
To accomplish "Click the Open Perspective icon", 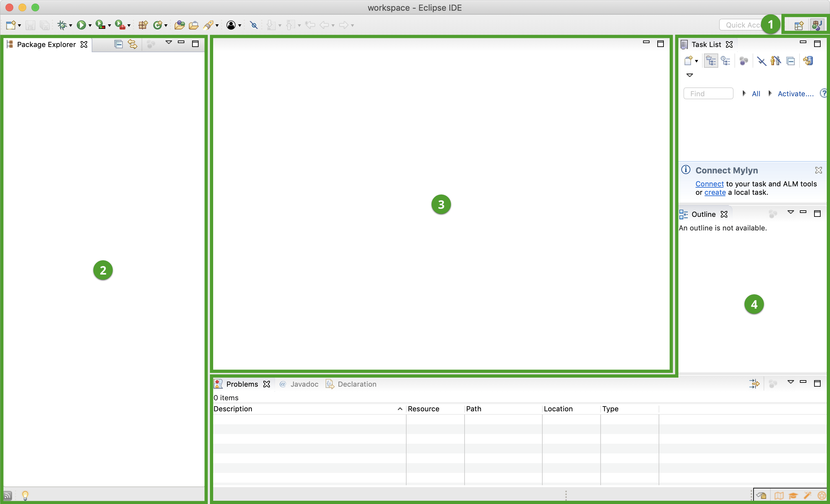I will [799, 25].
